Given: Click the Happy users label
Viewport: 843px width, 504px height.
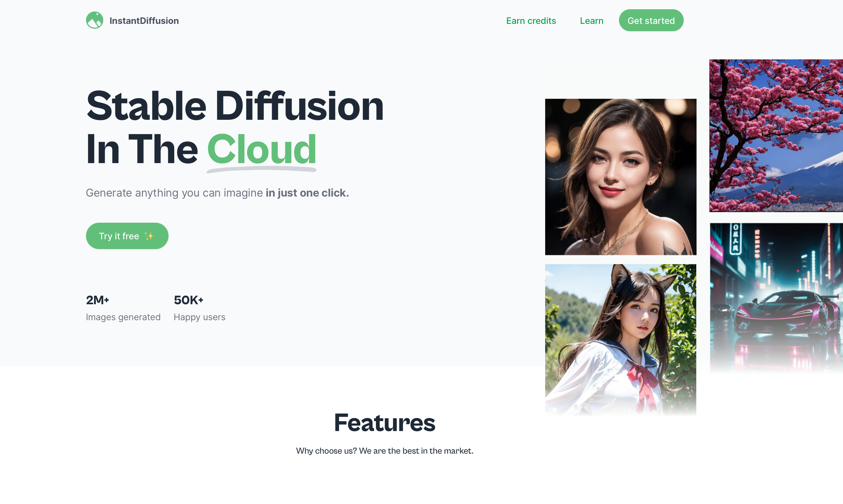Looking at the screenshot, I should tap(199, 317).
